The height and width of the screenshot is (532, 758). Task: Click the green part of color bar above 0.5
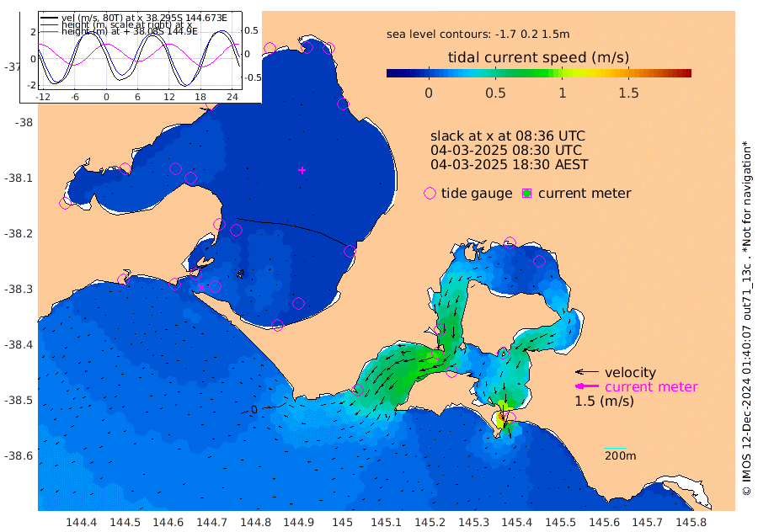click(x=496, y=73)
